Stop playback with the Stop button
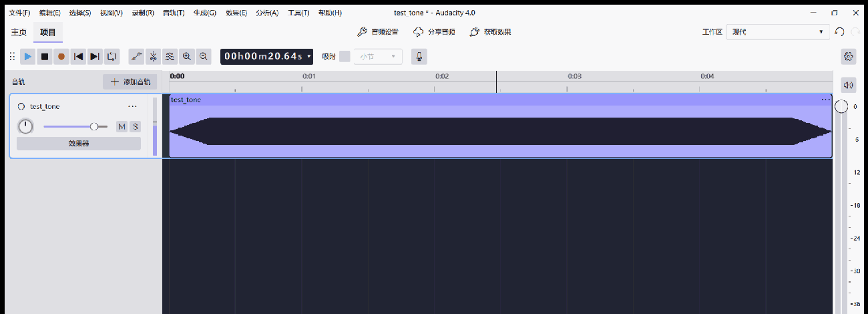This screenshot has width=868, height=314. (45, 57)
